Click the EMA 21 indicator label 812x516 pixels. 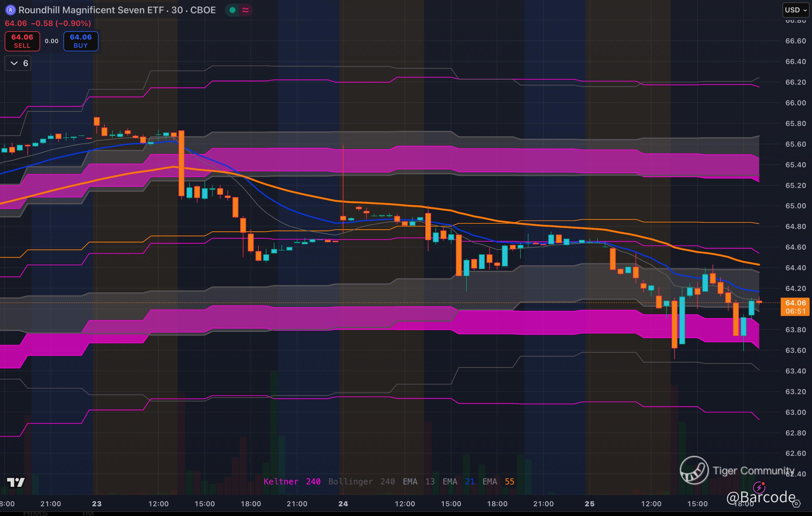[x=458, y=481]
